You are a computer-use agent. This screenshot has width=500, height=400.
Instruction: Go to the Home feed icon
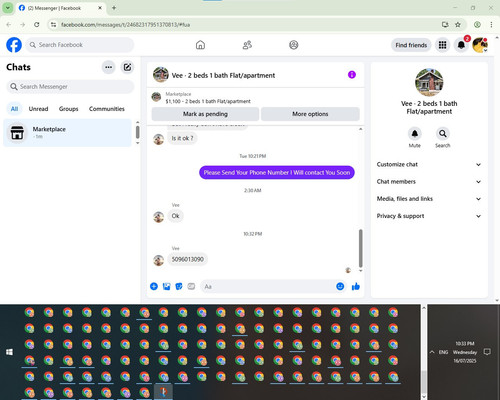coord(200,45)
